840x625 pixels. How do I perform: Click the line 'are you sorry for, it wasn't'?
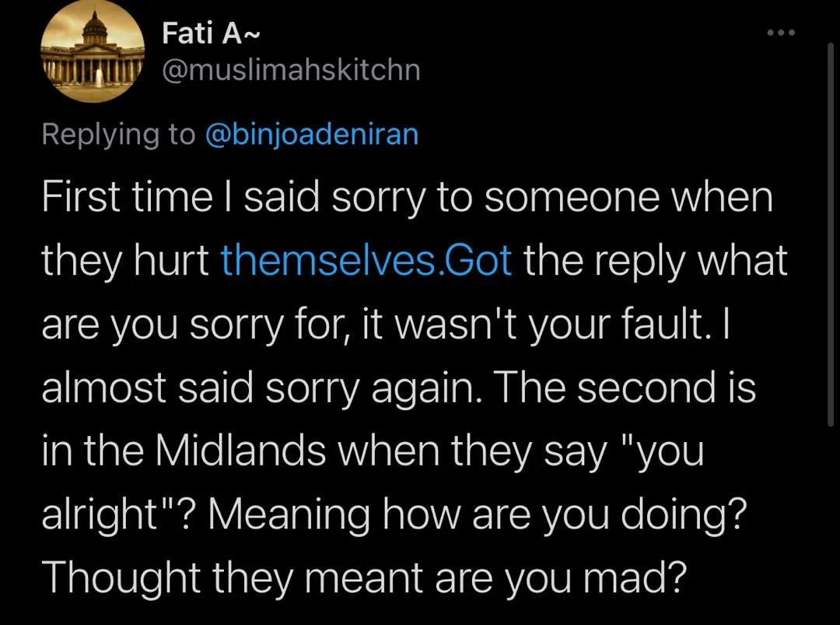(x=282, y=325)
